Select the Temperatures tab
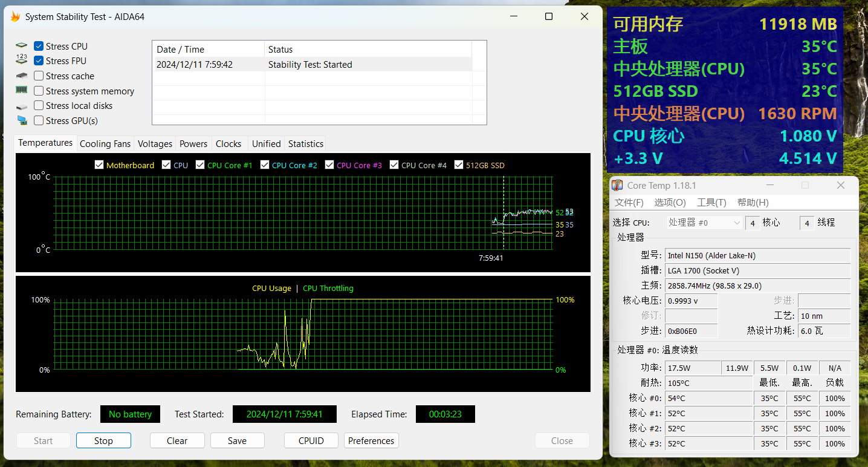Screen dimensions: 868x467 45,143
